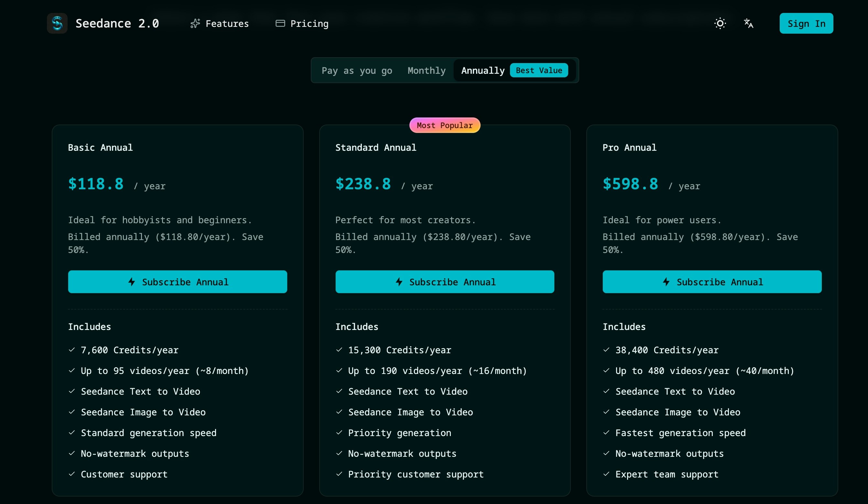
Task: Switch billing to Pay as you go
Action: click(x=357, y=70)
